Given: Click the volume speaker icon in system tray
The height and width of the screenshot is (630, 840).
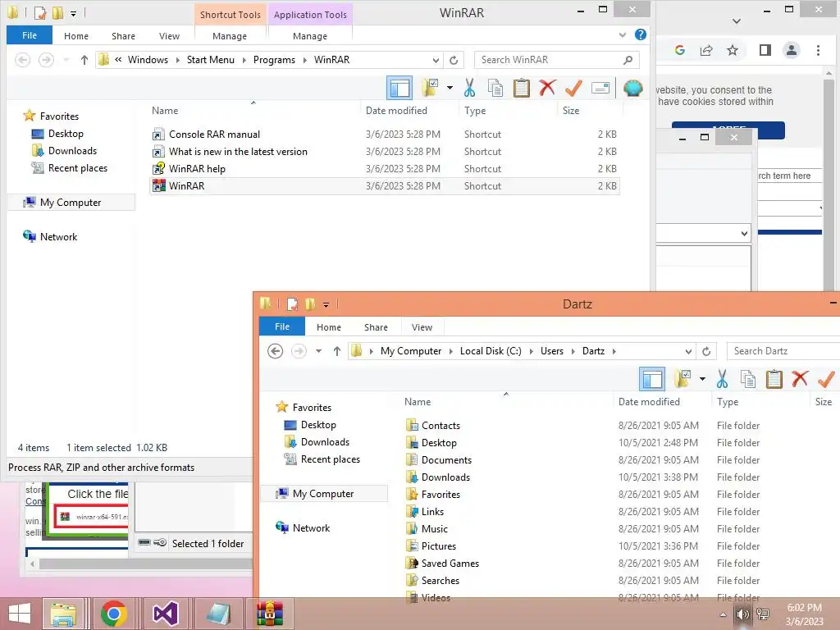Looking at the screenshot, I should pyautogui.click(x=742, y=614).
